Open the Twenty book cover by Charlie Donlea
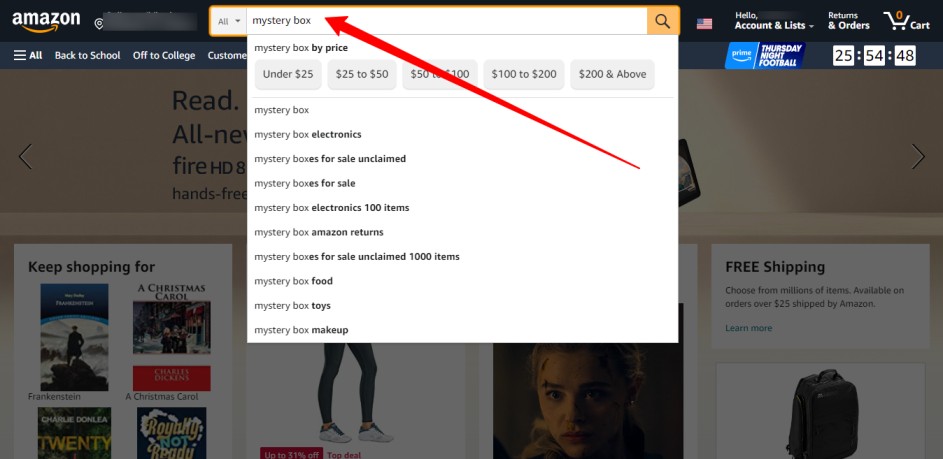 75,433
